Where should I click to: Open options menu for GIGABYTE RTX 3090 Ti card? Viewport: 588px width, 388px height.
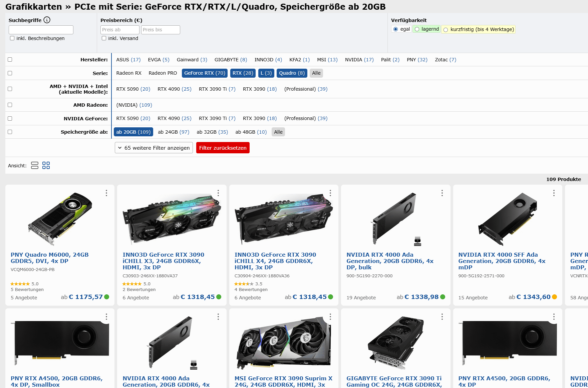coord(442,317)
